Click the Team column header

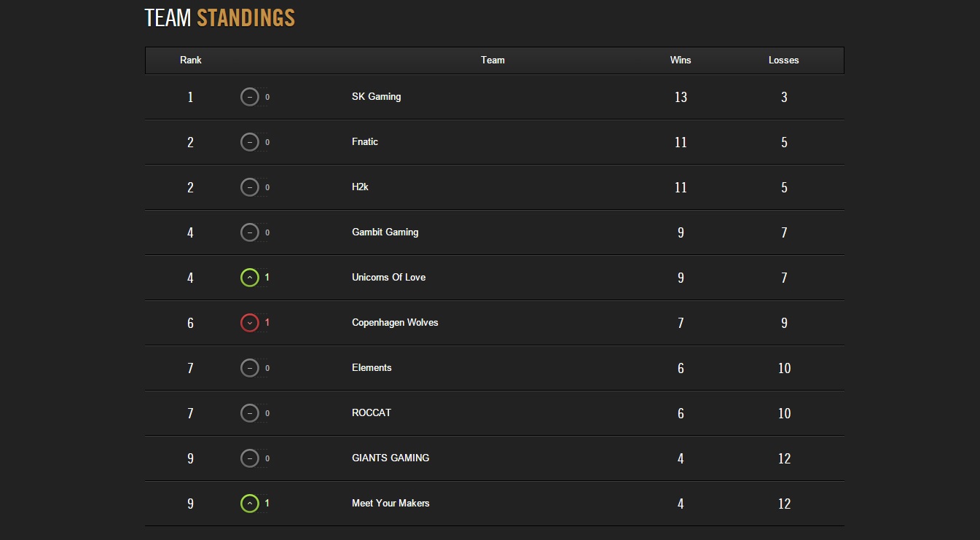coord(493,60)
